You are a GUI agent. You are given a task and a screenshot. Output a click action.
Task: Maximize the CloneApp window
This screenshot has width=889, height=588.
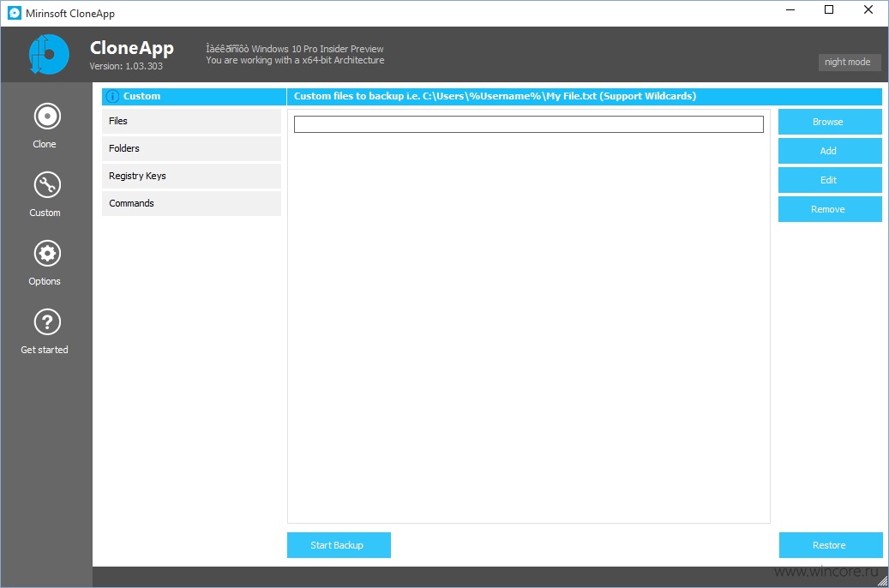[x=828, y=9]
